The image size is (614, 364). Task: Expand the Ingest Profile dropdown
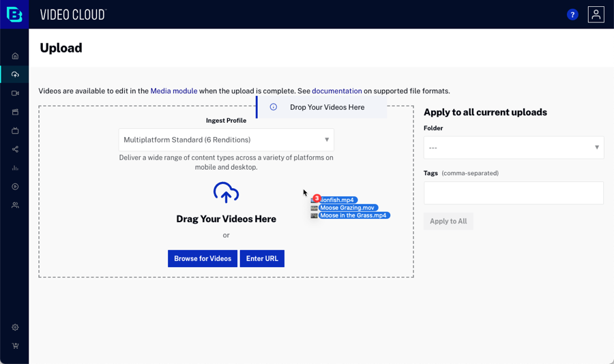[x=226, y=140]
